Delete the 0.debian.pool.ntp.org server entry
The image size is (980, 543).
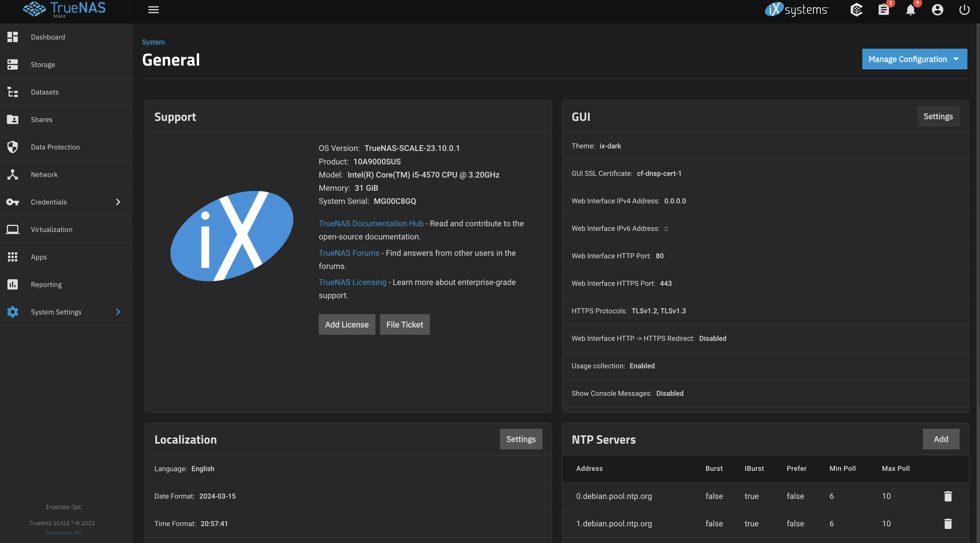948,496
